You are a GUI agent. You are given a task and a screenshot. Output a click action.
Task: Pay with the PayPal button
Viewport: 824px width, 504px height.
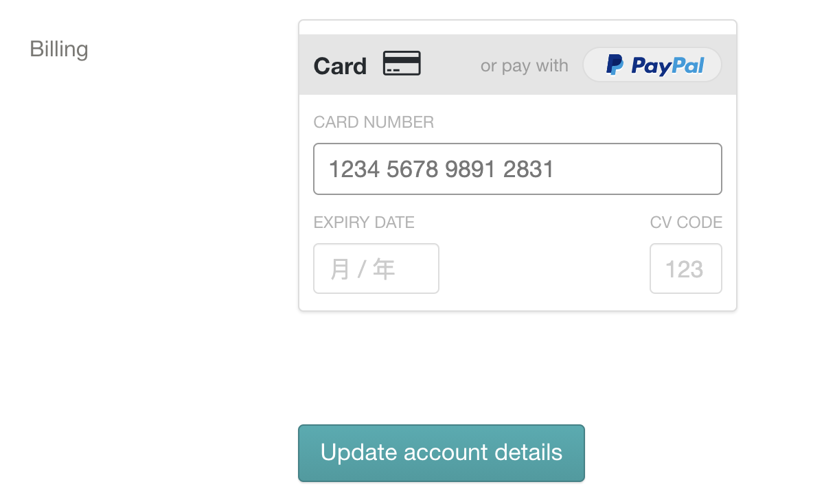click(x=652, y=65)
